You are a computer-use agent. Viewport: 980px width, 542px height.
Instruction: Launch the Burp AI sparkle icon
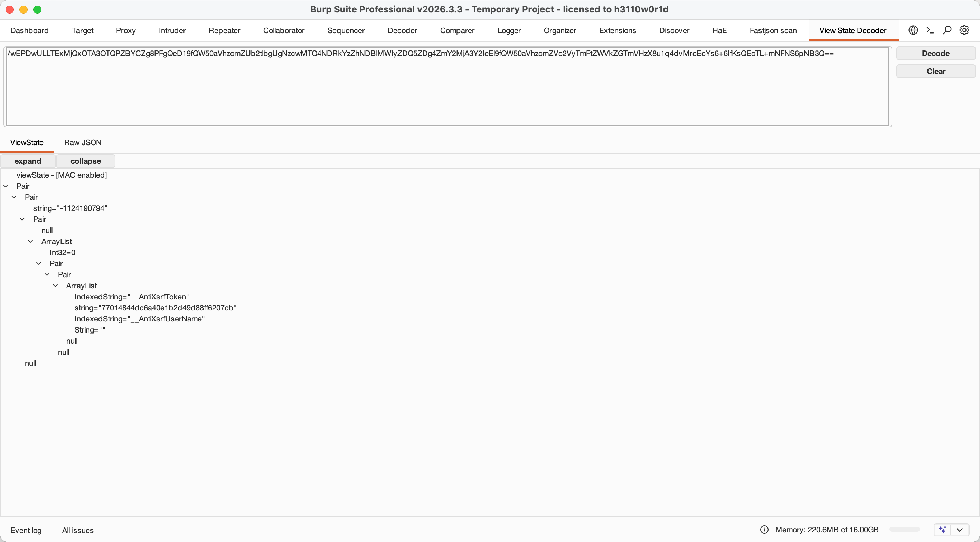pos(943,530)
